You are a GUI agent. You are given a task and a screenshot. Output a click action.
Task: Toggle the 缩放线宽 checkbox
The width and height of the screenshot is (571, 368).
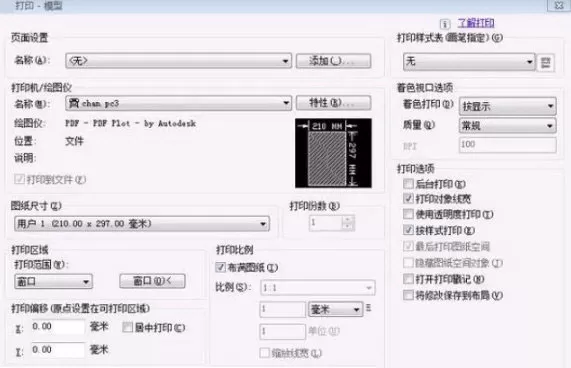(x=265, y=353)
